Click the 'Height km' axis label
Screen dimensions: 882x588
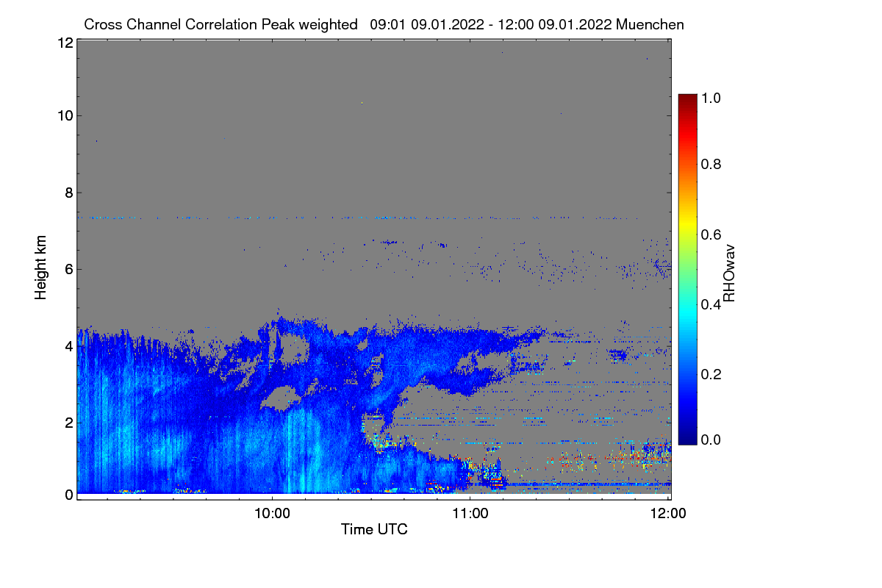[41, 267]
